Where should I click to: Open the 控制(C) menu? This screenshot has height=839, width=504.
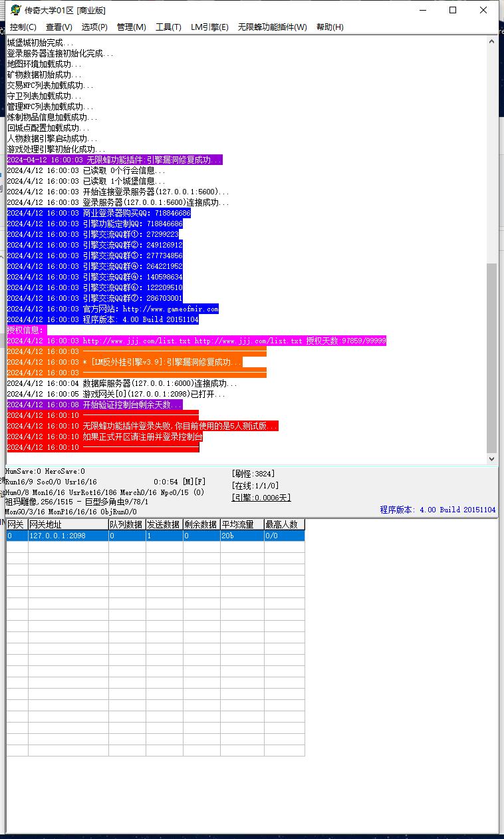point(23,27)
